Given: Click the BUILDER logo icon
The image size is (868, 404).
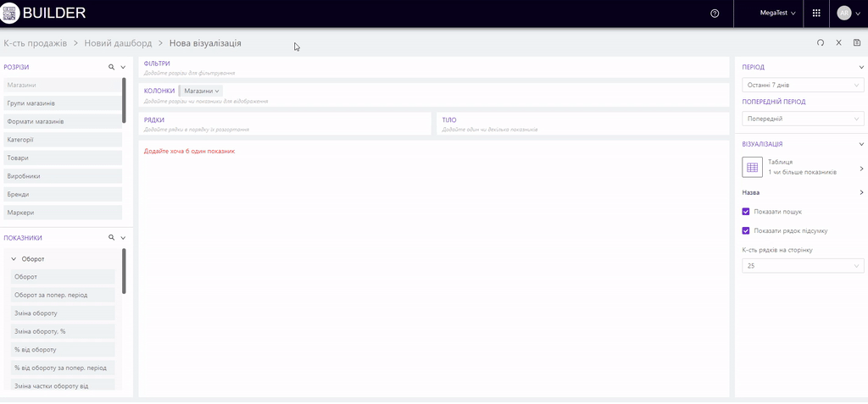Looking at the screenshot, I should pos(11,14).
